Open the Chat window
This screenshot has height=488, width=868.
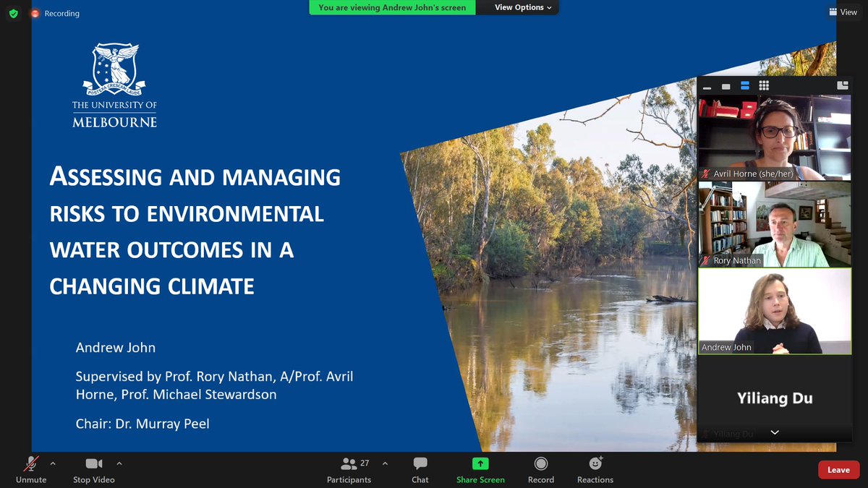420,468
